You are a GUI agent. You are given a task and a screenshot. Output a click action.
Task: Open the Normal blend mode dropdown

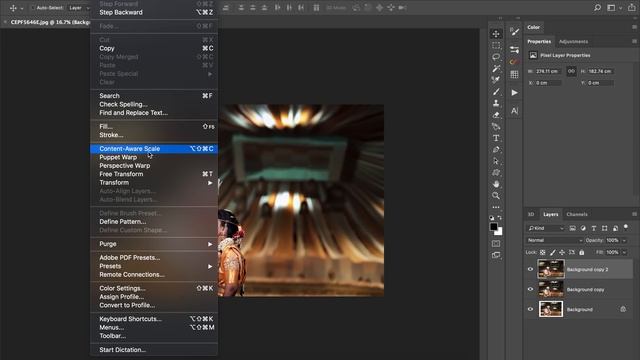click(x=555, y=240)
